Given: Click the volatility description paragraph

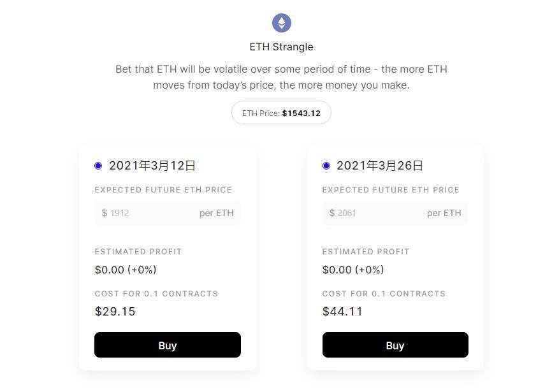Looking at the screenshot, I should [281, 77].
